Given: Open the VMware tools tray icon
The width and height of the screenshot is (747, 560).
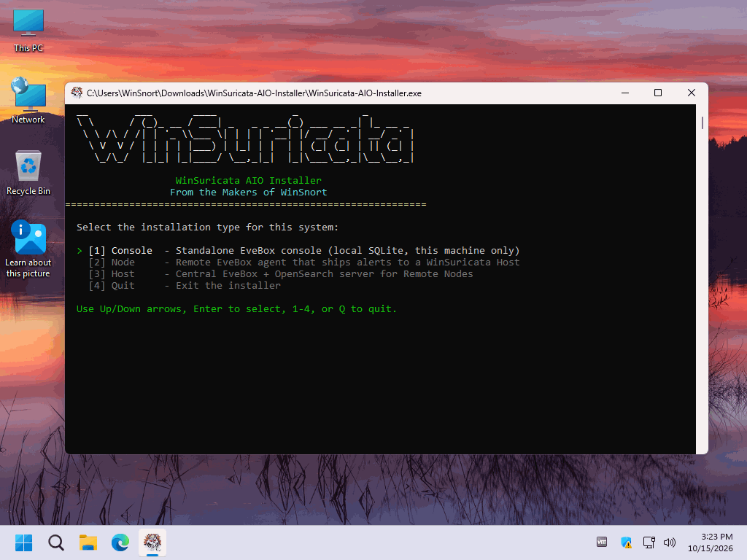Looking at the screenshot, I should (x=602, y=542).
